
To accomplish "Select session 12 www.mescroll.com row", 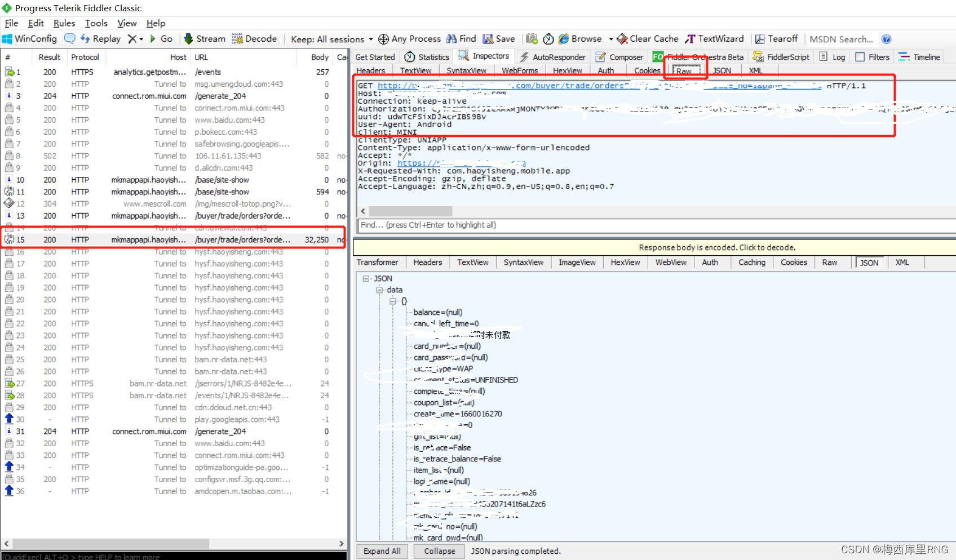I will pos(174,204).
